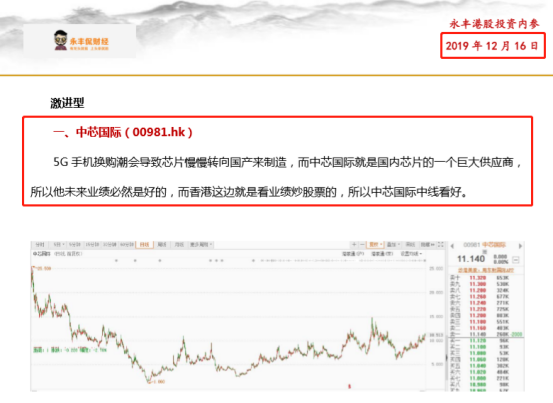Click the small minus box beside price 11.140

coord(516,260)
